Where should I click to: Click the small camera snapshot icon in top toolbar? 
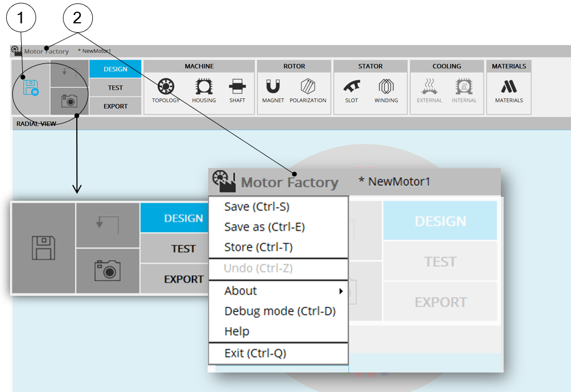coord(69,101)
